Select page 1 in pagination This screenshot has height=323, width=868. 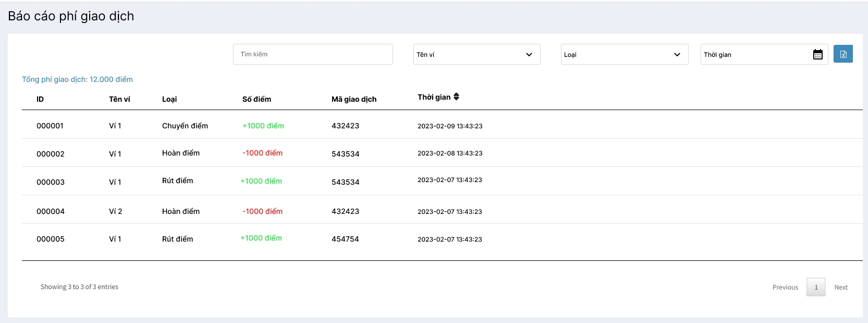pos(816,287)
